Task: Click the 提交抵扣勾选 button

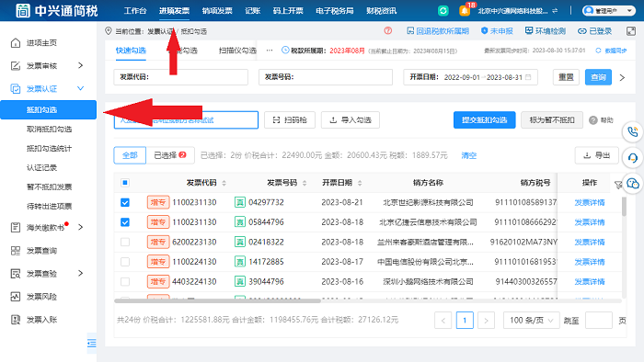Action: (x=484, y=120)
